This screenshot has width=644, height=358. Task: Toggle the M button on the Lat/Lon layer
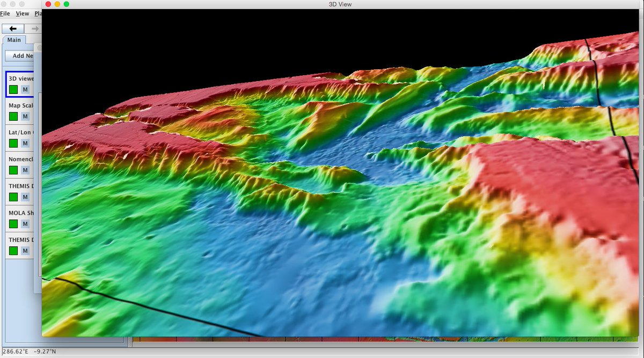pos(25,143)
